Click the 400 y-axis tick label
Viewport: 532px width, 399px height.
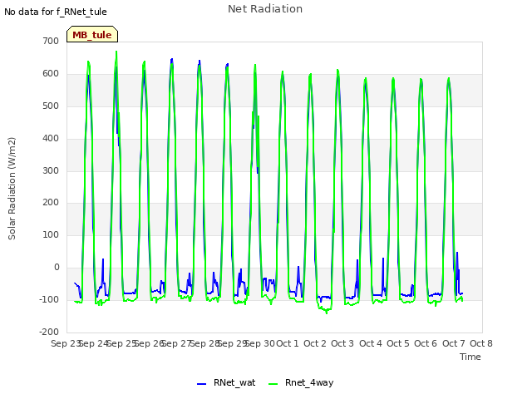[51, 139]
